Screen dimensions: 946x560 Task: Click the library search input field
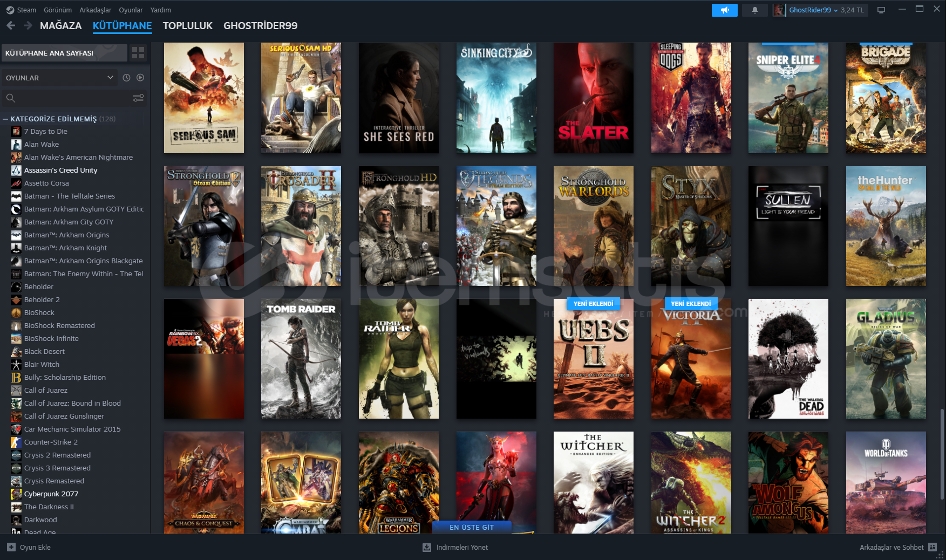pos(73,98)
